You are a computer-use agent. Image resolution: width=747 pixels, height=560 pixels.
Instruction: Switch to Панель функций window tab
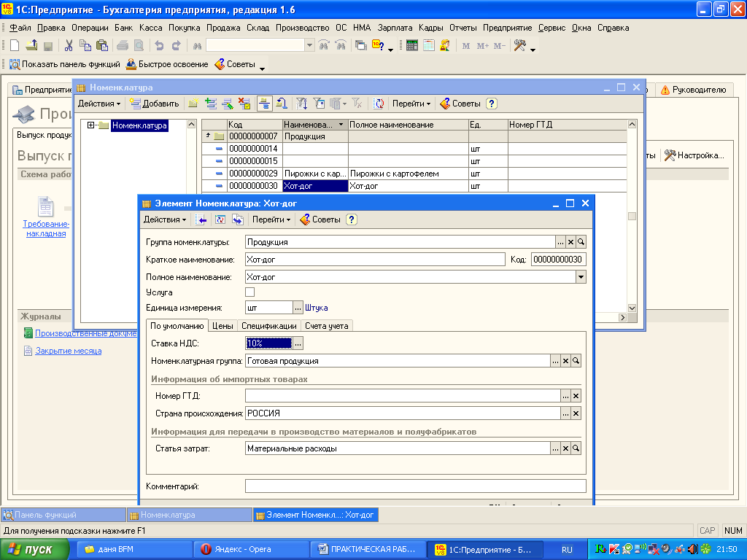tap(63, 515)
